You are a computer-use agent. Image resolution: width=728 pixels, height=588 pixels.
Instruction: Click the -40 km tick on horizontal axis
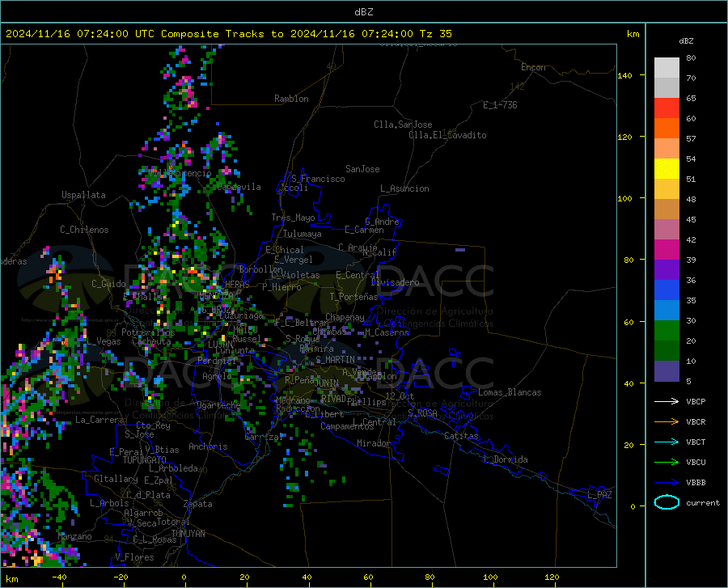point(59,577)
